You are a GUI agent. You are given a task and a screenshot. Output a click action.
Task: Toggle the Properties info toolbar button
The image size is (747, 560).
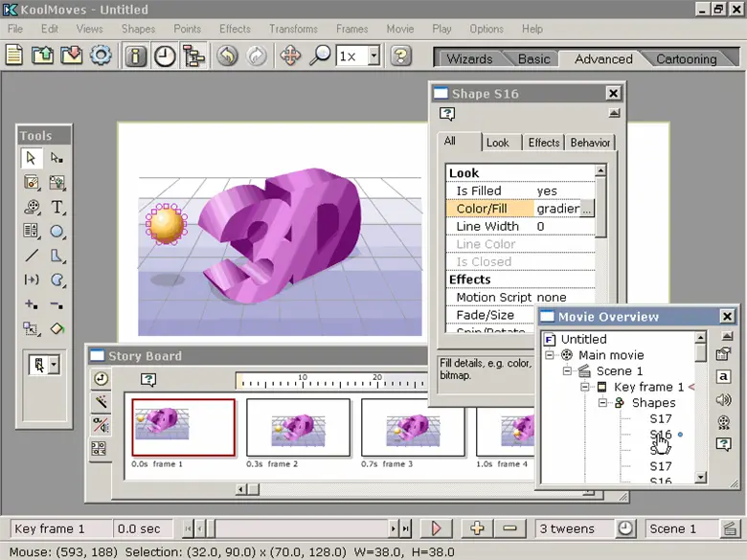(137, 56)
